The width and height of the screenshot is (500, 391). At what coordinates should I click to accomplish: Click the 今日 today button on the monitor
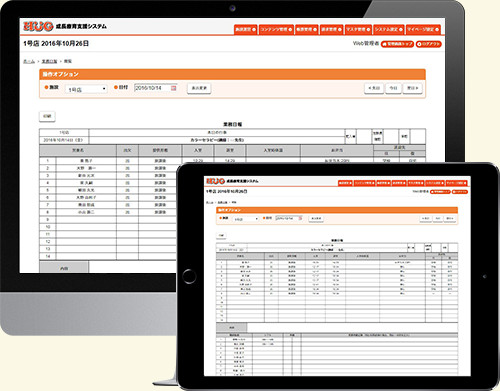(x=393, y=88)
